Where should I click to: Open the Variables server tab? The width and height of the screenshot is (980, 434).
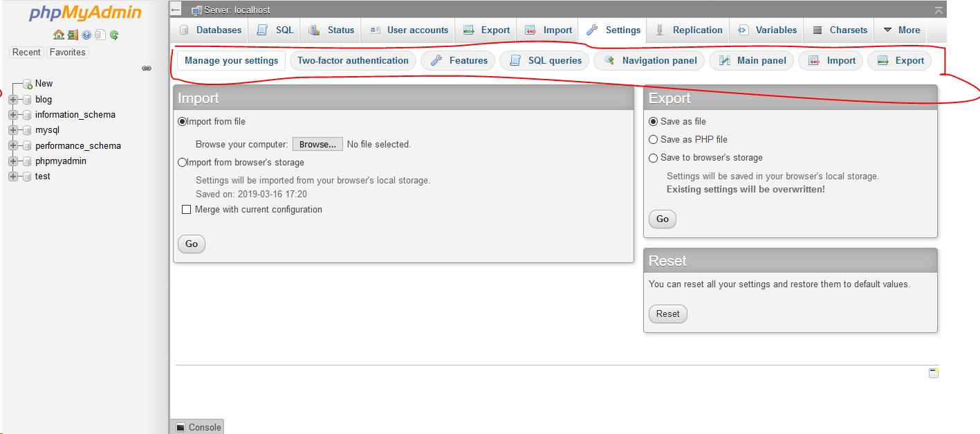[x=766, y=30]
